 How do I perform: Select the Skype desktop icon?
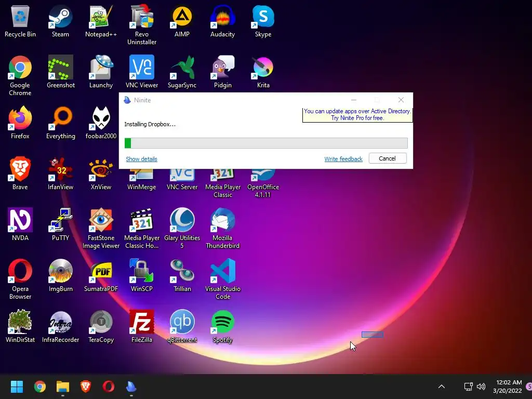(x=263, y=21)
